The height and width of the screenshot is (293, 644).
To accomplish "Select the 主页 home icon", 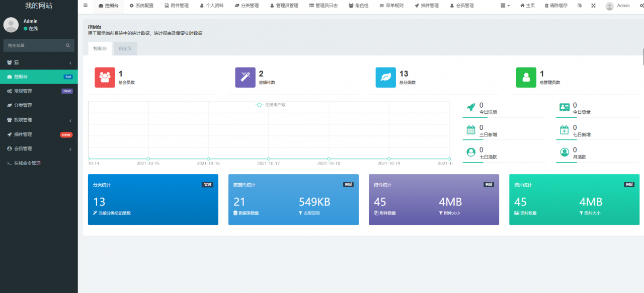I will pyautogui.click(x=527, y=6).
